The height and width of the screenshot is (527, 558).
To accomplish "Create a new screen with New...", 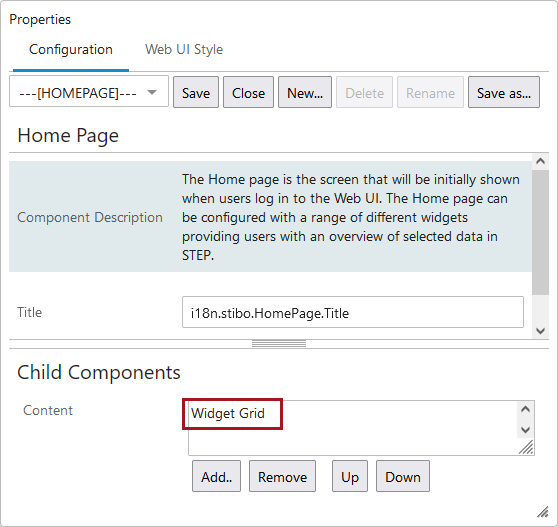I will pyautogui.click(x=305, y=92).
